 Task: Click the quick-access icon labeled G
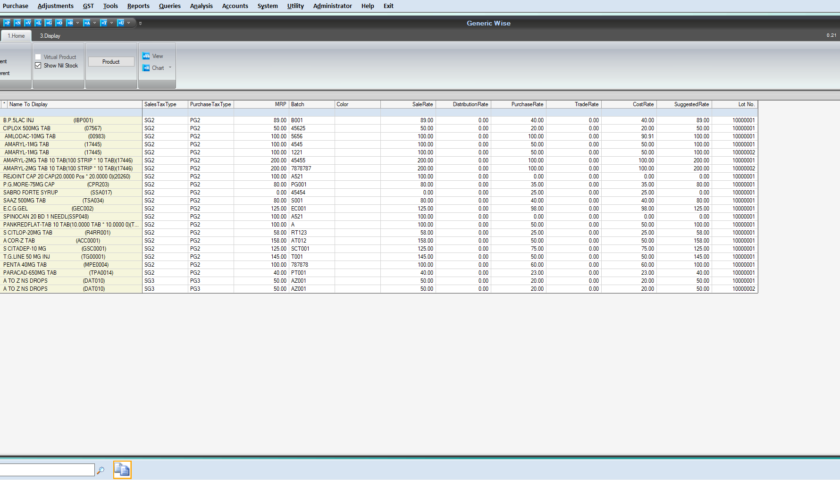48,23
